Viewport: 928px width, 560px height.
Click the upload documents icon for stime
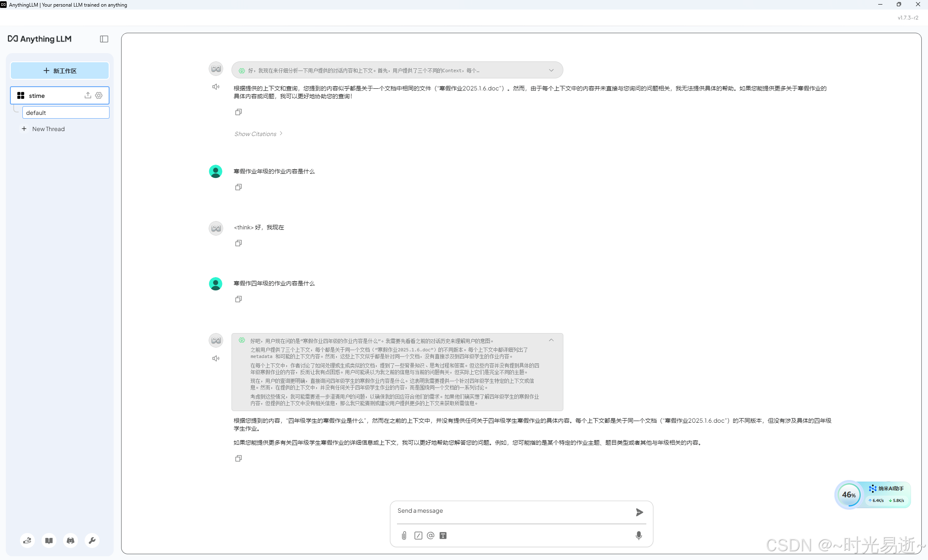click(88, 95)
